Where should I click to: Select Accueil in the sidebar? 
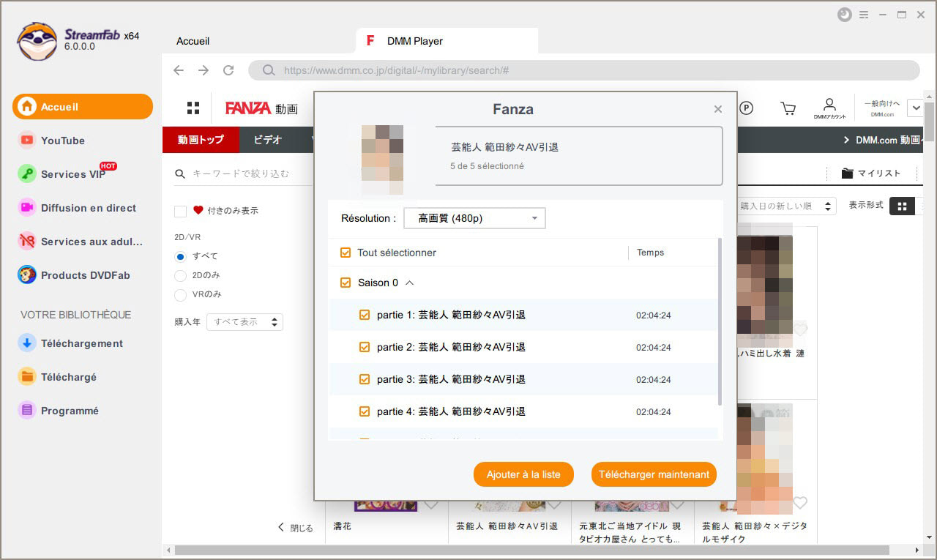(x=83, y=107)
